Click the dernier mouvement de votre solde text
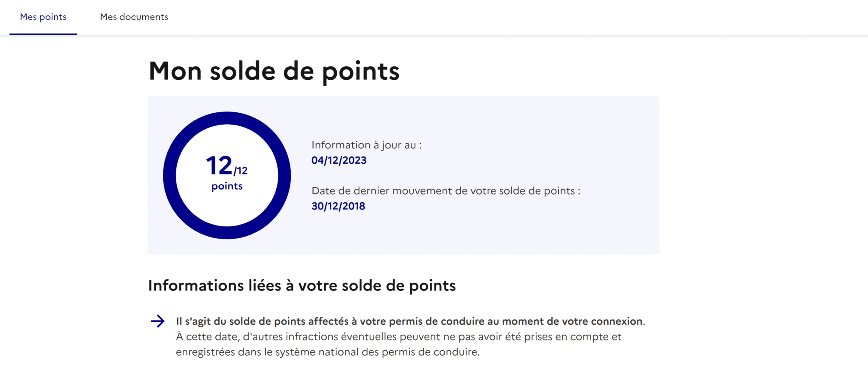The width and height of the screenshot is (868, 371). [x=446, y=191]
